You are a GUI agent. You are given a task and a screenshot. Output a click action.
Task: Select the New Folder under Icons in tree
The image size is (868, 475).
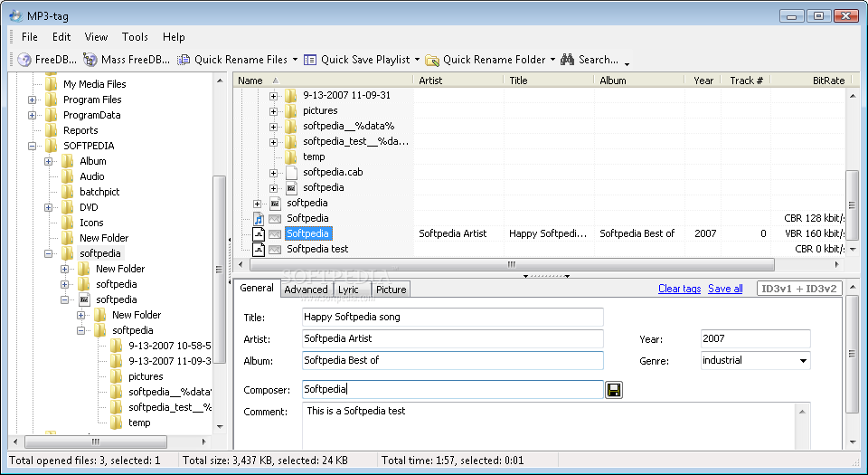coord(103,238)
